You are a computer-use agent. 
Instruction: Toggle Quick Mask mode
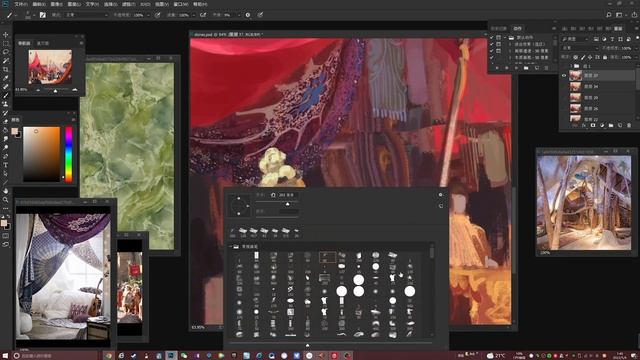pos(6,236)
